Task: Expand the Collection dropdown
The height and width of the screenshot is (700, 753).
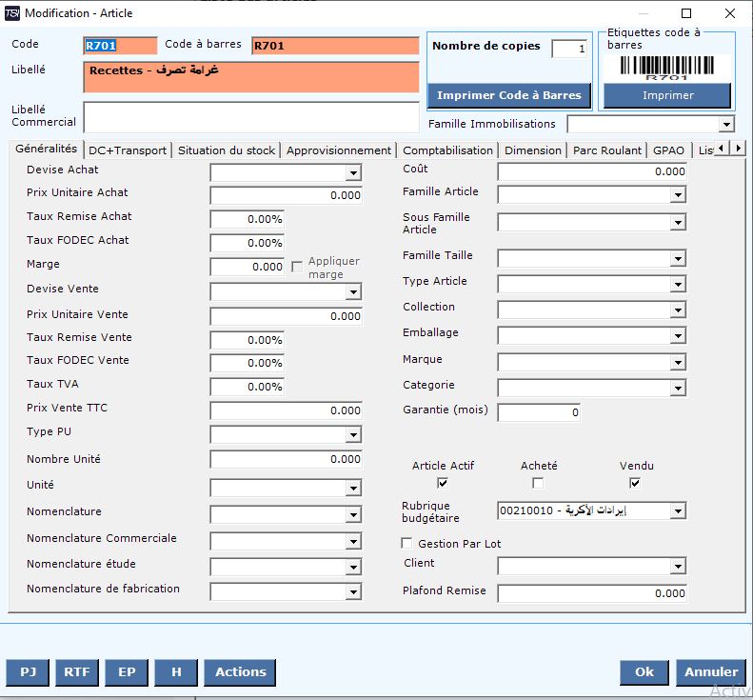Action: (x=678, y=310)
